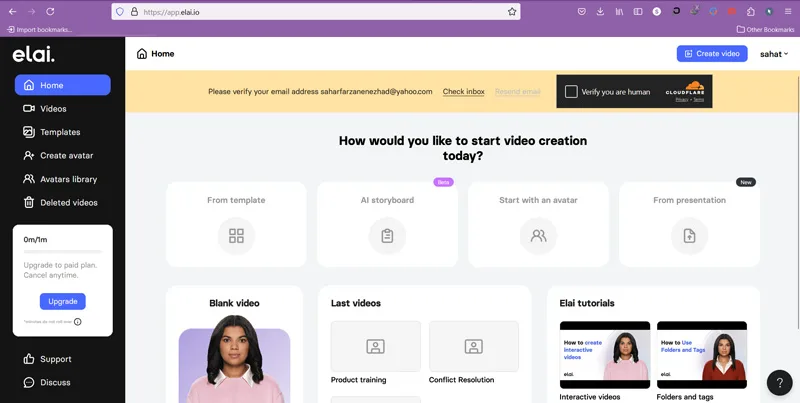Click the padlock site info icon
The width and height of the screenshot is (800, 403).
[x=134, y=12]
